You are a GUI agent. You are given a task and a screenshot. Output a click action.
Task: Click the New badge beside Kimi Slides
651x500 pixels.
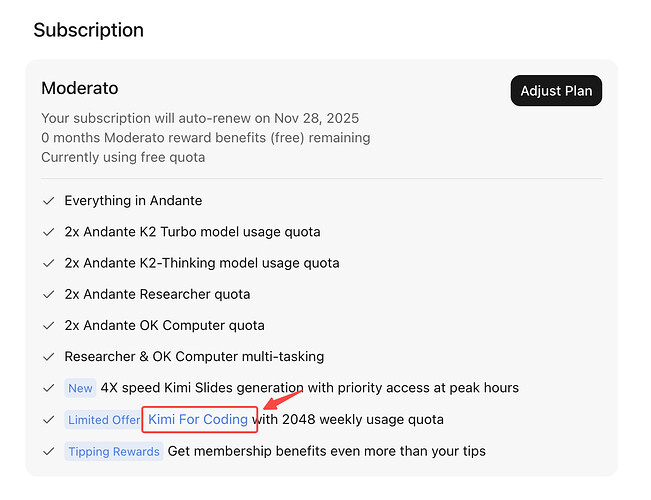(80, 388)
